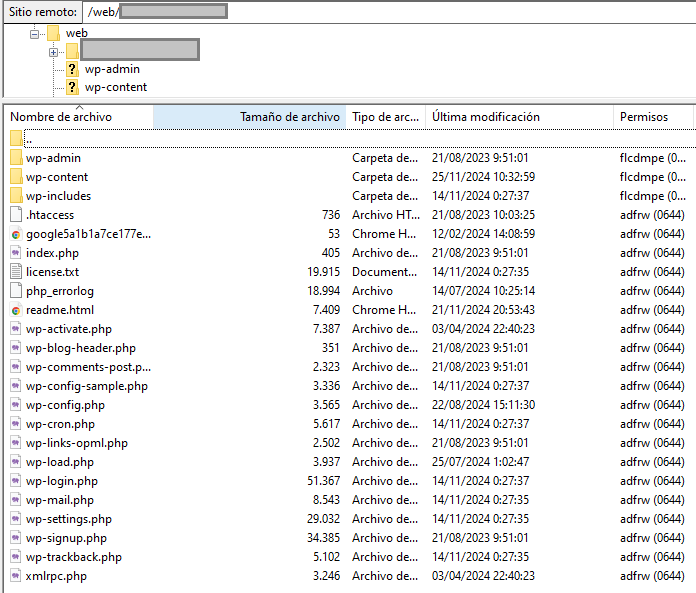Select the wp-login.php file
This screenshot has height=593, width=696.
click(x=62, y=481)
